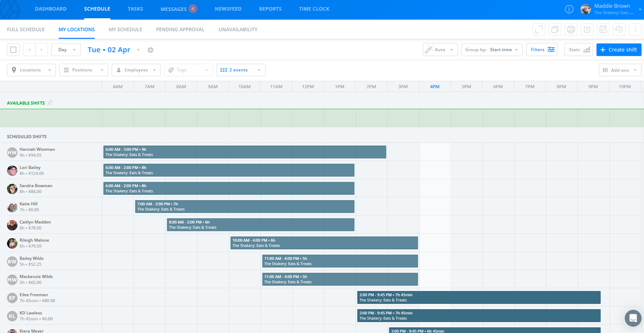Screen dimensions: 644x333
Task: Click Hannah Wiseman's HW avatar
Action: (12, 152)
